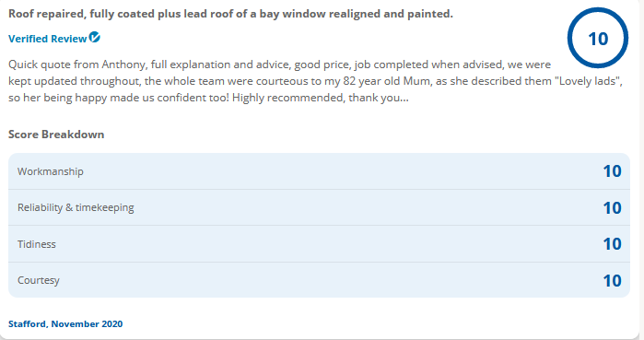Screen dimensions: 644x340
Task: Click the Highly recommended closing sentence
Action: pyautogui.click(x=321, y=98)
